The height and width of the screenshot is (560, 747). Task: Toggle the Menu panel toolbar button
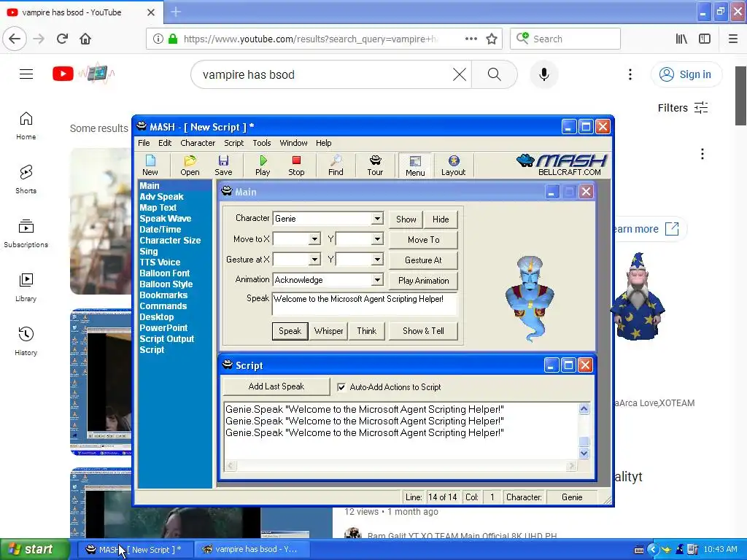415,166
